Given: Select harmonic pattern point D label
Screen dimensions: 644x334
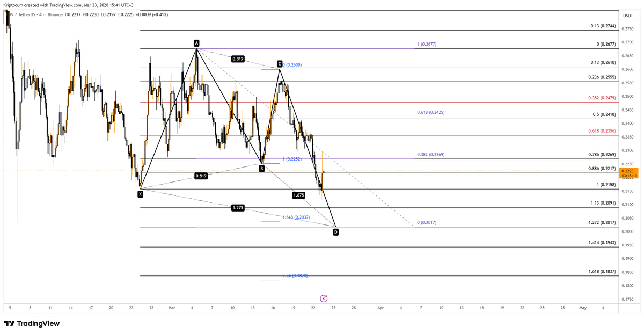Looking at the screenshot, I should (335, 232).
